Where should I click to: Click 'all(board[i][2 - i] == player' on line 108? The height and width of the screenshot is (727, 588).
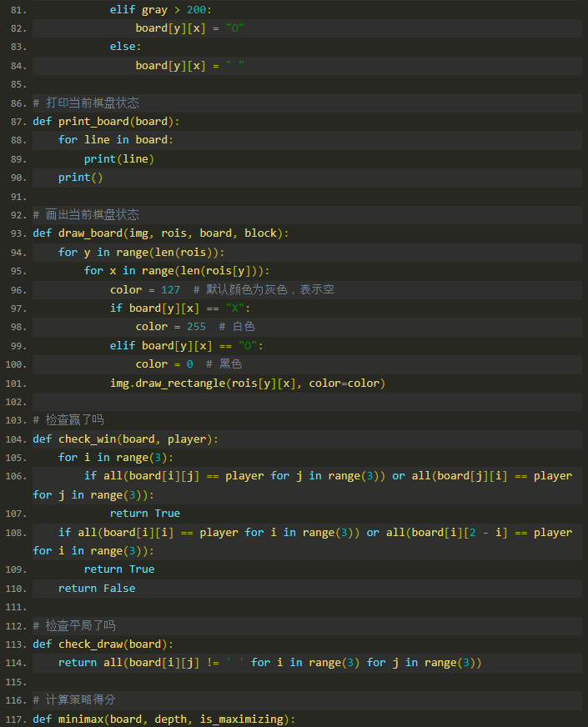(x=480, y=533)
